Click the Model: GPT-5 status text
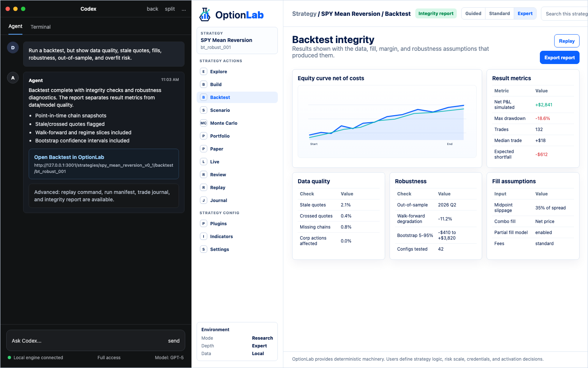 click(169, 357)
